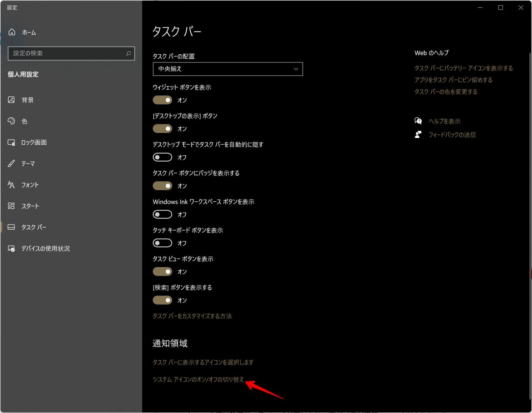Navigate to スタート in the sidebar

[11, 206]
